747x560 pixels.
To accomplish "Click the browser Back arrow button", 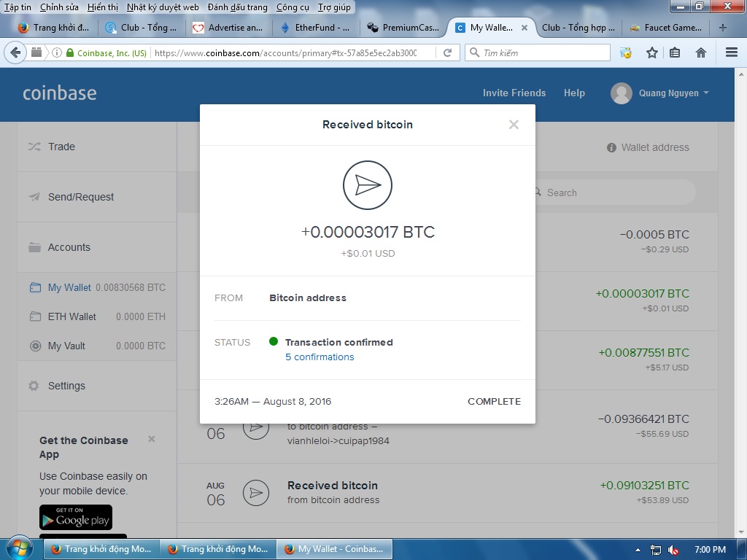I will pyautogui.click(x=15, y=52).
